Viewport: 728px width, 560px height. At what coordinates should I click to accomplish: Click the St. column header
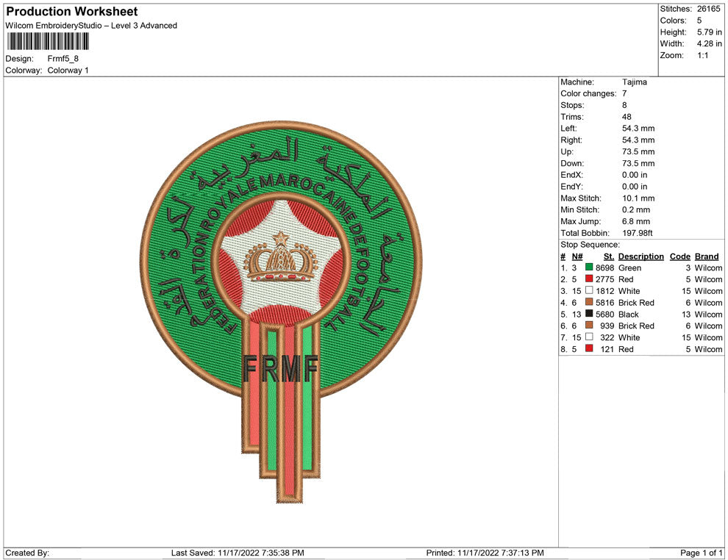pyautogui.click(x=609, y=256)
